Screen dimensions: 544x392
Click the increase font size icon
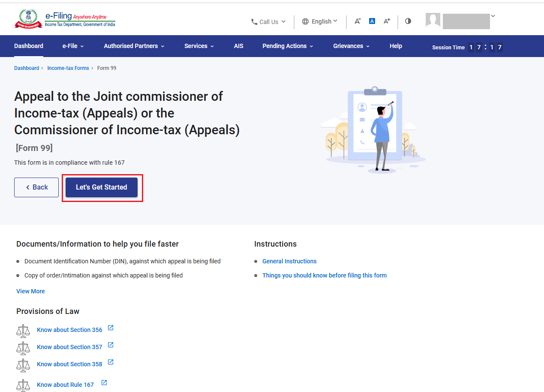pos(387,21)
